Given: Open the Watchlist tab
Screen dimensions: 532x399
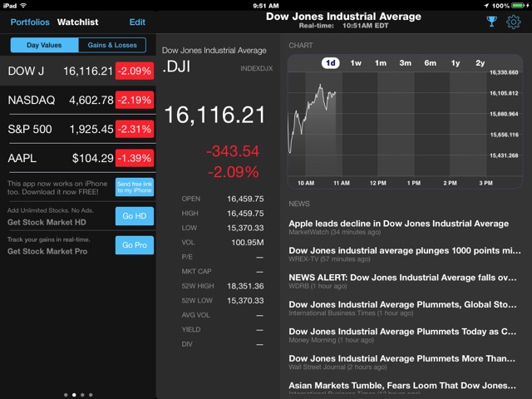Looking at the screenshot, I should point(77,22).
